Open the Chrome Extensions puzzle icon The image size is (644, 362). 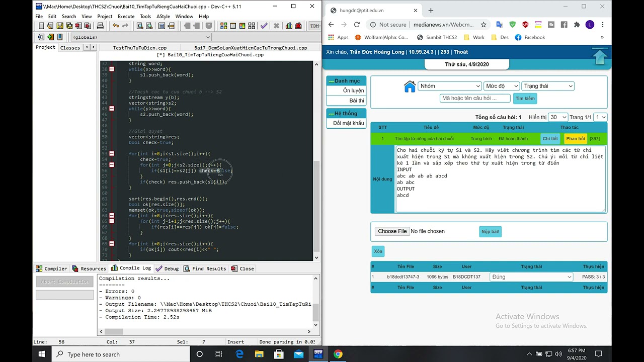pos(577,25)
